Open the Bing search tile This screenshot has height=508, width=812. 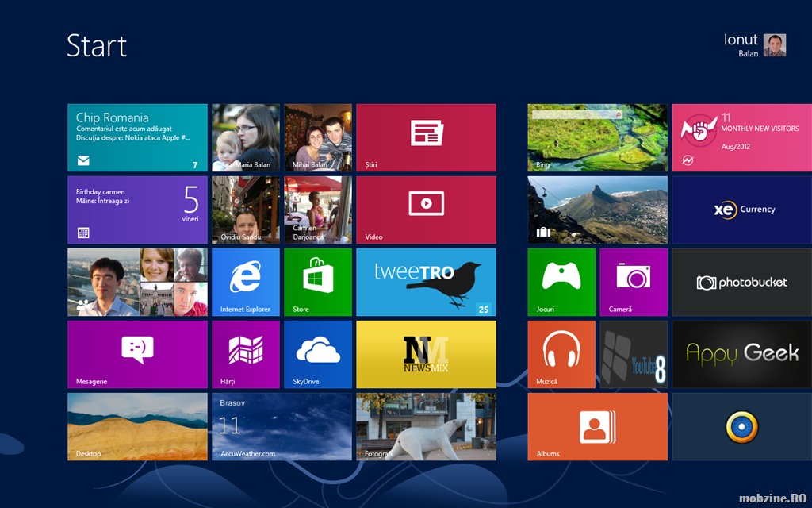[x=598, y=137]
